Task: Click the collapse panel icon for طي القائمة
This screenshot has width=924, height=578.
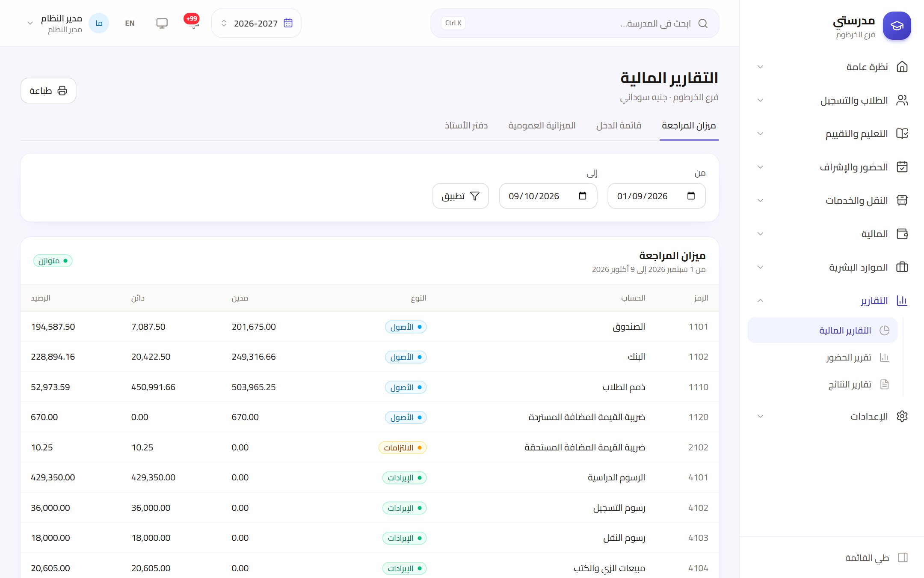Action: coord(903,557)
